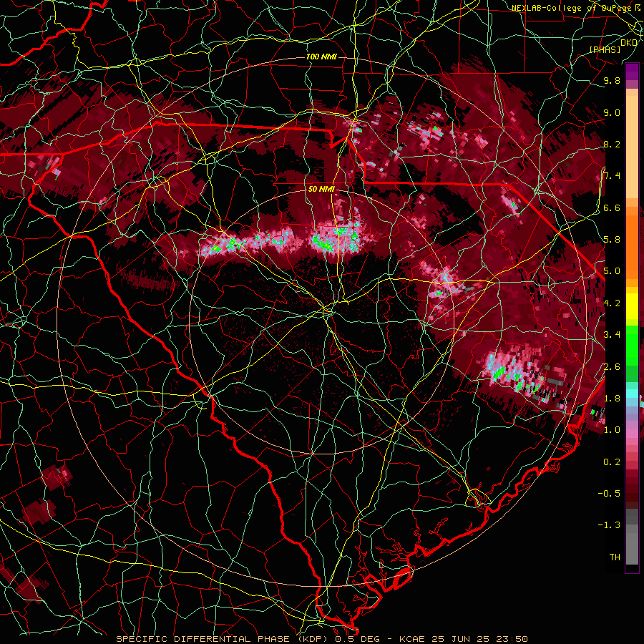644x644 pixels.
Task: Select the 1.0 scale value
Action: 612,430
